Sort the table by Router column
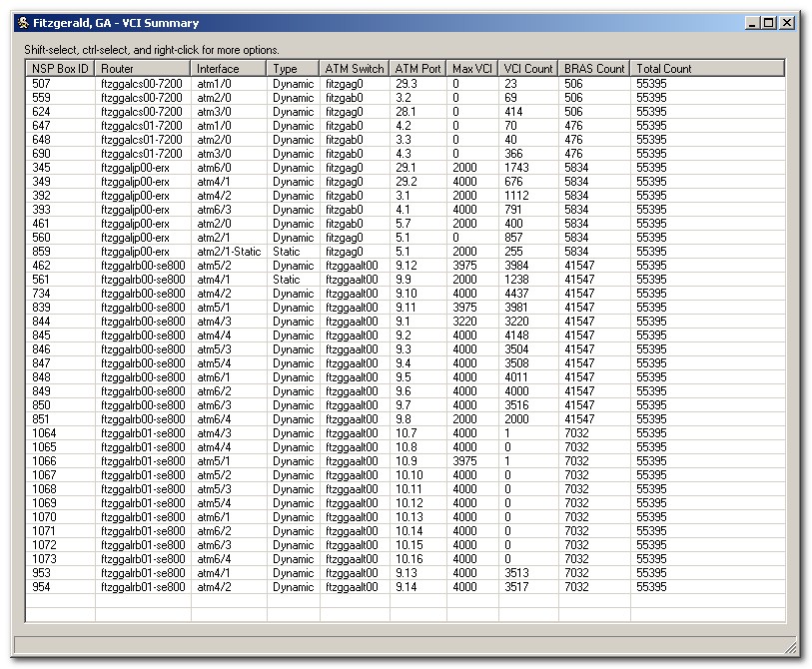This screenshot has width=812, height=669. pyautogui.click(x=131, y=68)
